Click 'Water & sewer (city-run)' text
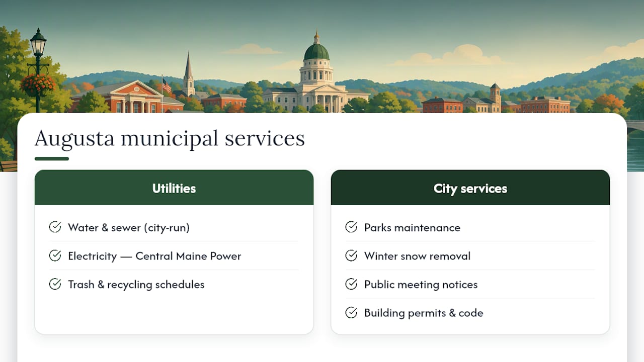Screen dimensions: 644x362 pyautogui.click(x=129, y=228)
